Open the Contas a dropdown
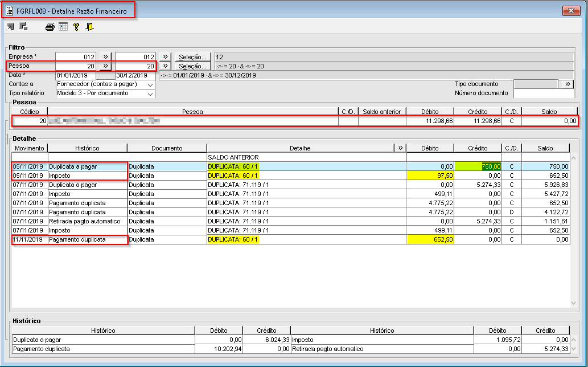The height and width of the screenshot is (367, 588). 150,84
